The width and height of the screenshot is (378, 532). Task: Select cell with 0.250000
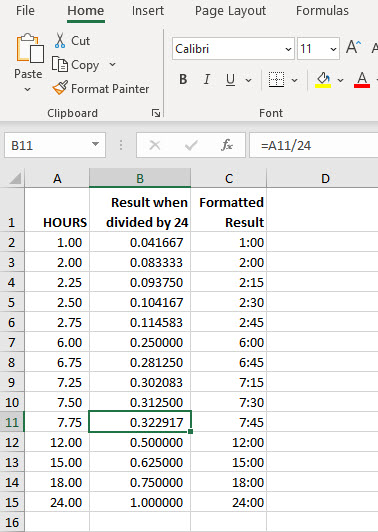click(x=140, y=342)
